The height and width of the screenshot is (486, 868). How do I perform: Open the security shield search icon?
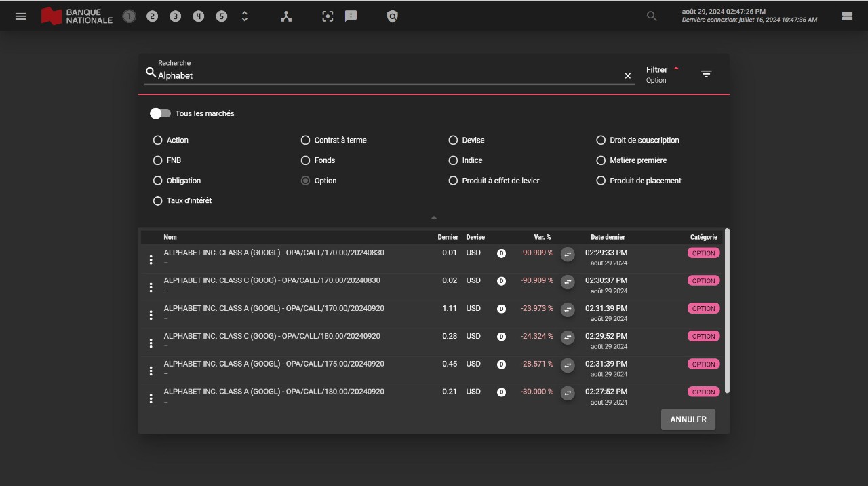coord(392,16)
